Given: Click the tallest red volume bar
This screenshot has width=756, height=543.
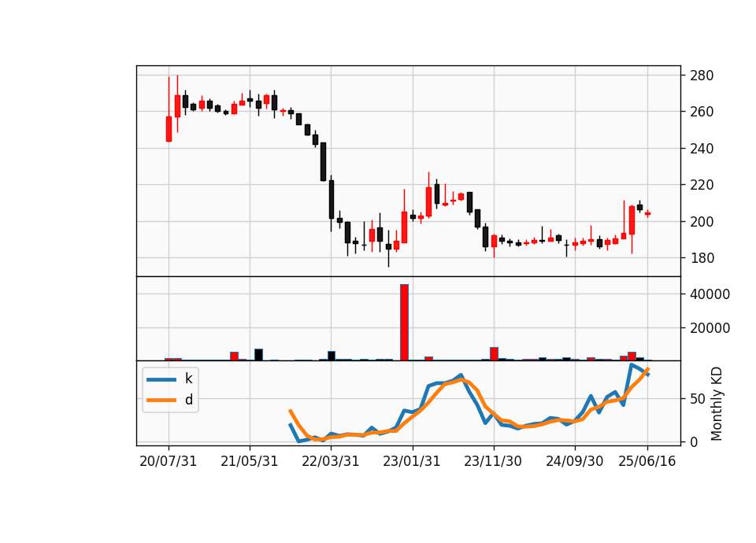Looking at the screenshot, I should click(x=404, y=323).
